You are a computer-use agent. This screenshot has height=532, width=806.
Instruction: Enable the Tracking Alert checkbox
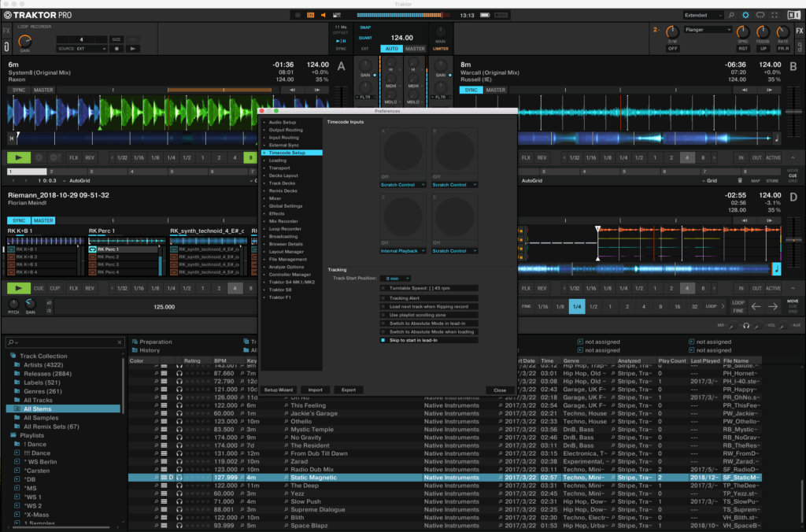tap(383, 298)
